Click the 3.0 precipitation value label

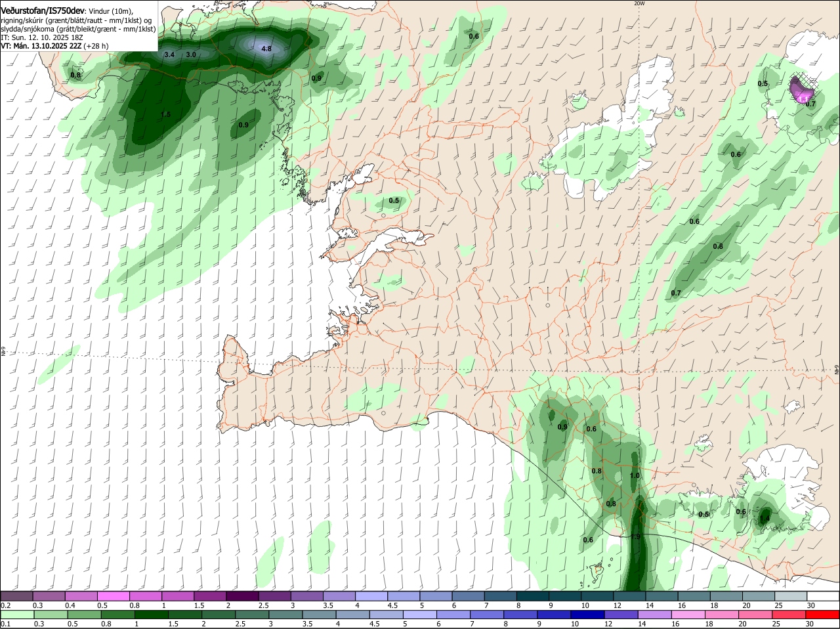[x=191, y=54]
